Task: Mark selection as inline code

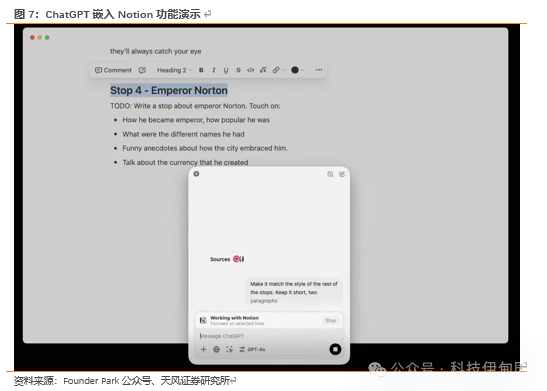Action: (x=250, y=70)
